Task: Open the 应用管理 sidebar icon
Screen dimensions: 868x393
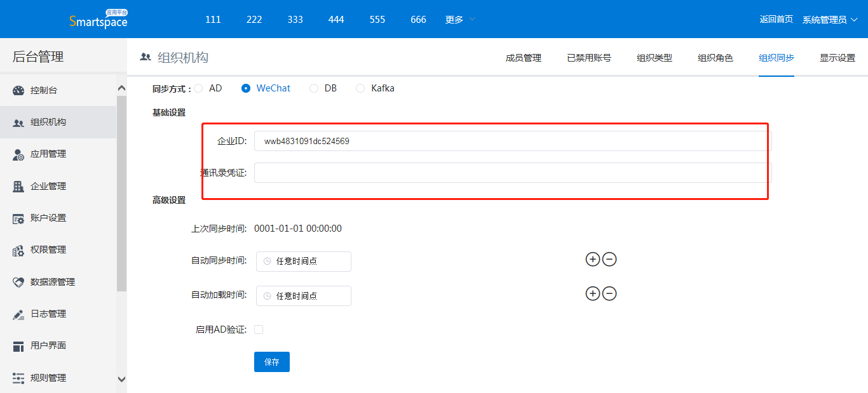Action: click(18, 154)
